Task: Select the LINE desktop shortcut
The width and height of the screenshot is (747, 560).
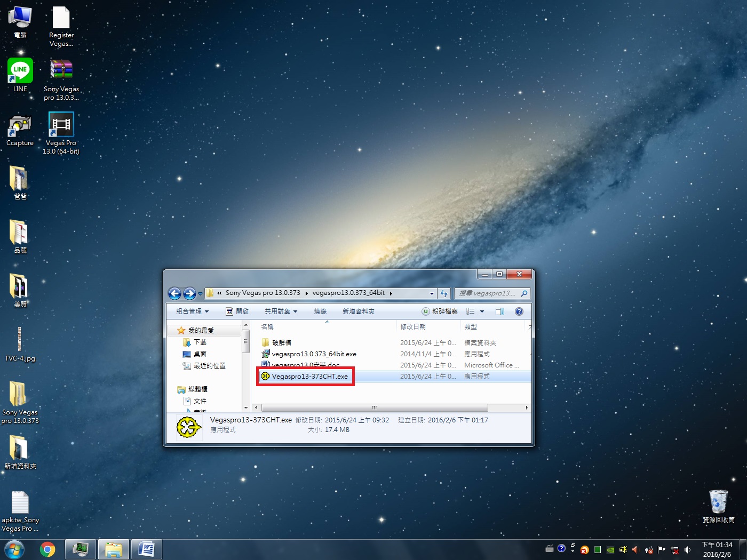Action: 20,75
